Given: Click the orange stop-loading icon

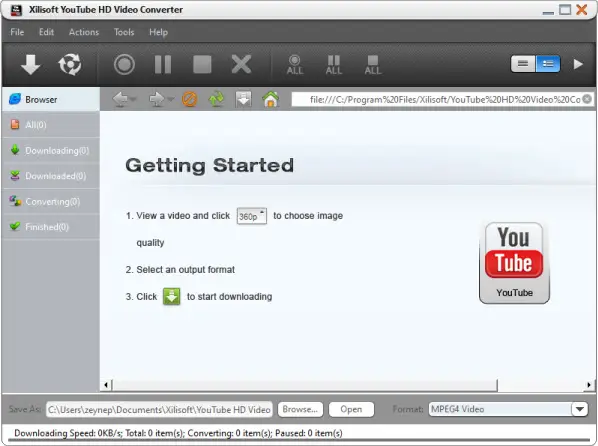Looking at the screenshot, I should click(x=190, y=99).
